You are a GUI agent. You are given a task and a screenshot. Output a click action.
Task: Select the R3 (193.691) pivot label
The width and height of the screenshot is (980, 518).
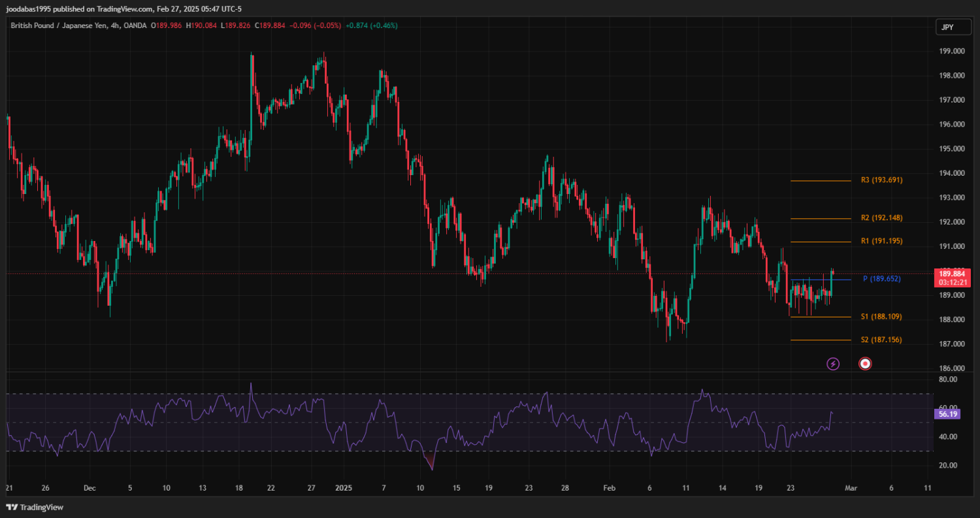point(881,180)
